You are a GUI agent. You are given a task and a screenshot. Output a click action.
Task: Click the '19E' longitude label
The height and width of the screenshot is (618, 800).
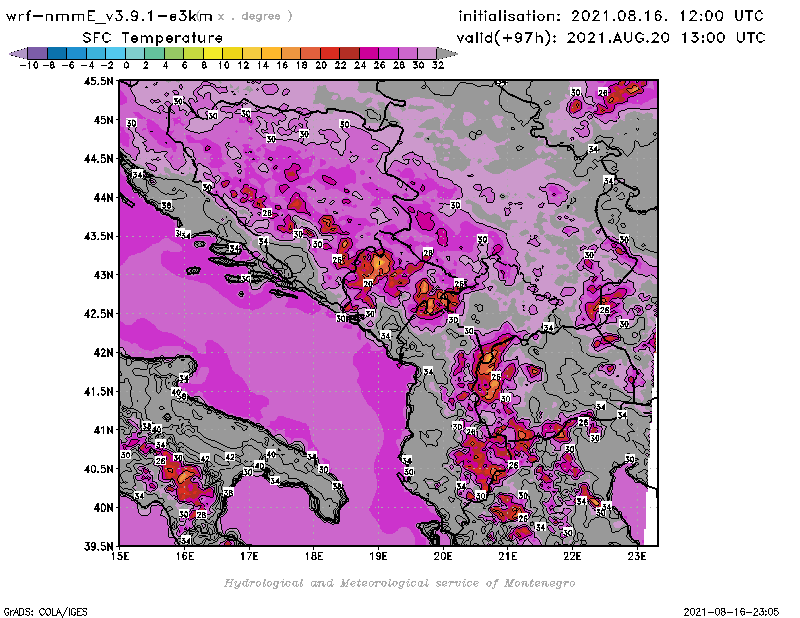click(378, 556)
